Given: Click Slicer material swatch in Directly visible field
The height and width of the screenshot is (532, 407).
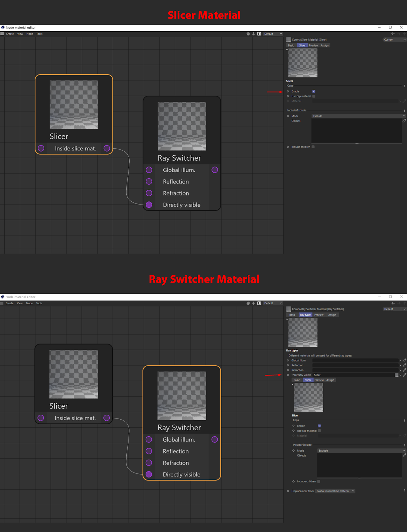Looking at the screenshot, I should (x=396, y=375).
